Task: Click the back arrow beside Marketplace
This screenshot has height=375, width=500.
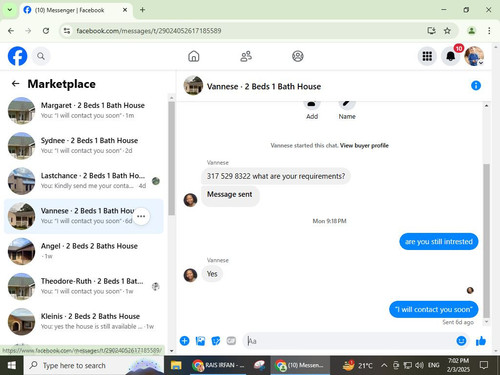Action: tap(16, 84)
